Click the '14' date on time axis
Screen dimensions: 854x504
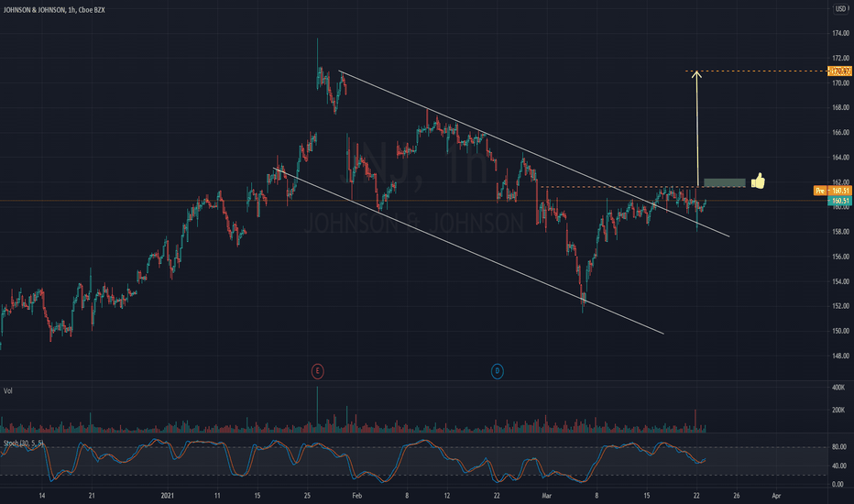(x=42, y=495)
